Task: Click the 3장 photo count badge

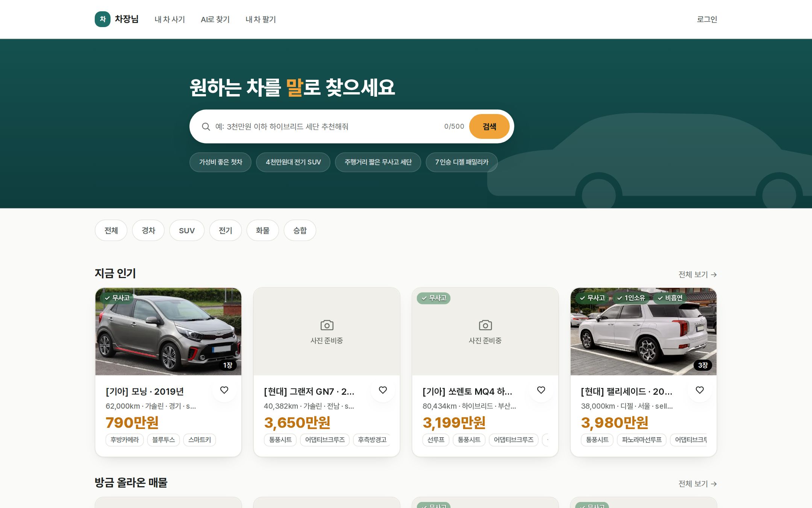Action: tap(703, 365)
